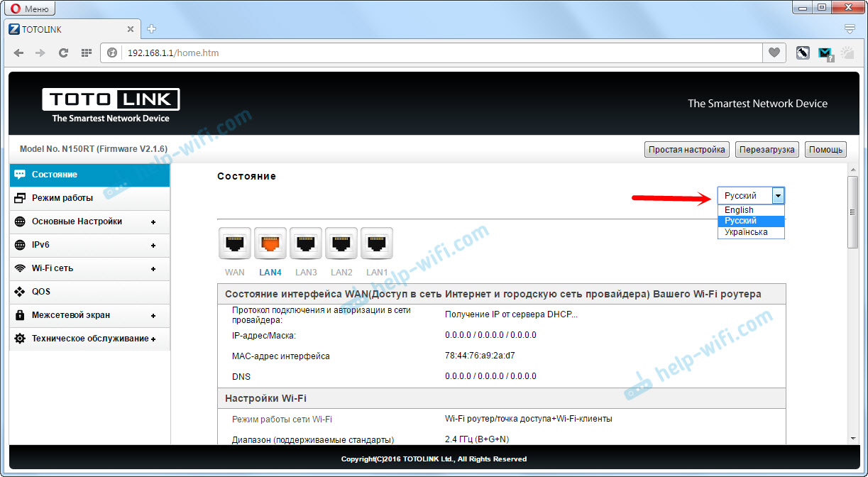Choose Українська in the language list
The image size is (868, 477).
point(746,232)
